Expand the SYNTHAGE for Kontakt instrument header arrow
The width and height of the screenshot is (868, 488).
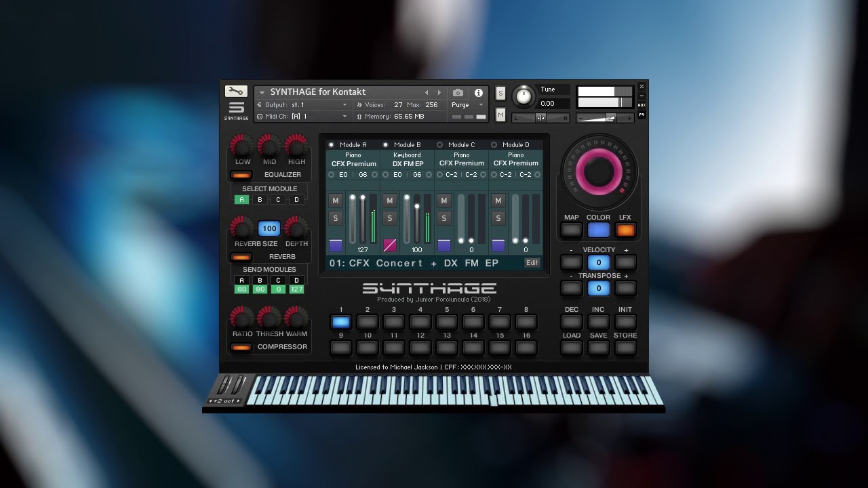(x=261, y=91)
